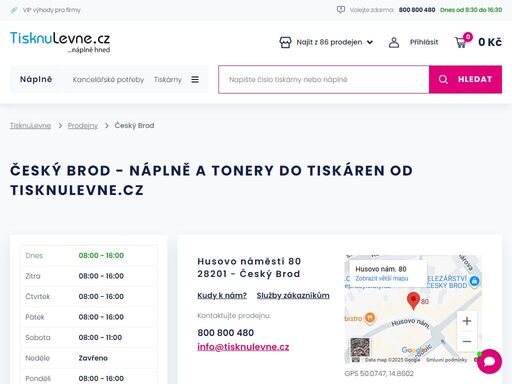The height and width of the screenshot is (384, 512).
Task: Click Pátek opening hours row
Action: (x=89, y=317)
